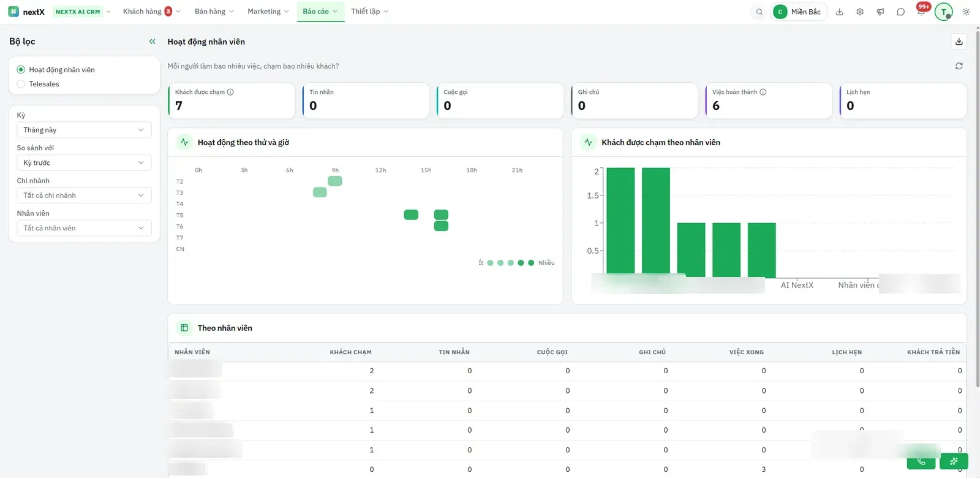The width and height of the screenshot is (980, 478).
Task: Select the Telesales radio option
Action: (x=21, y=84)
